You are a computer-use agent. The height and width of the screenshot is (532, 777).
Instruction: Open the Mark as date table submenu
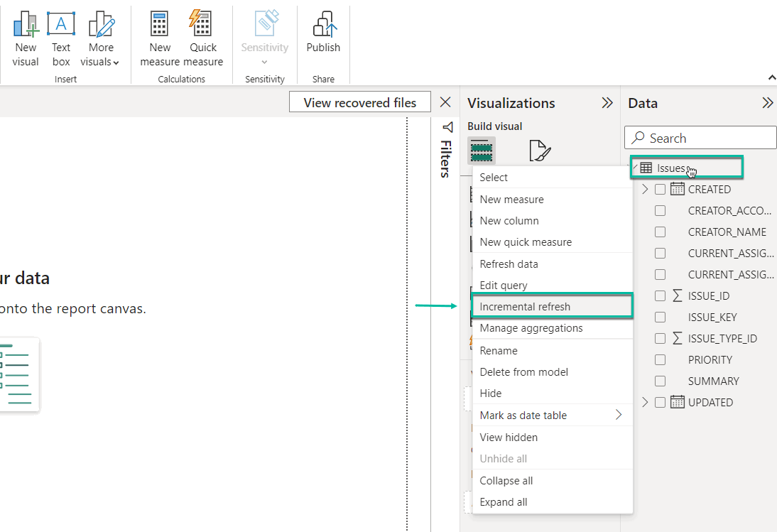[x=551, y=416]
